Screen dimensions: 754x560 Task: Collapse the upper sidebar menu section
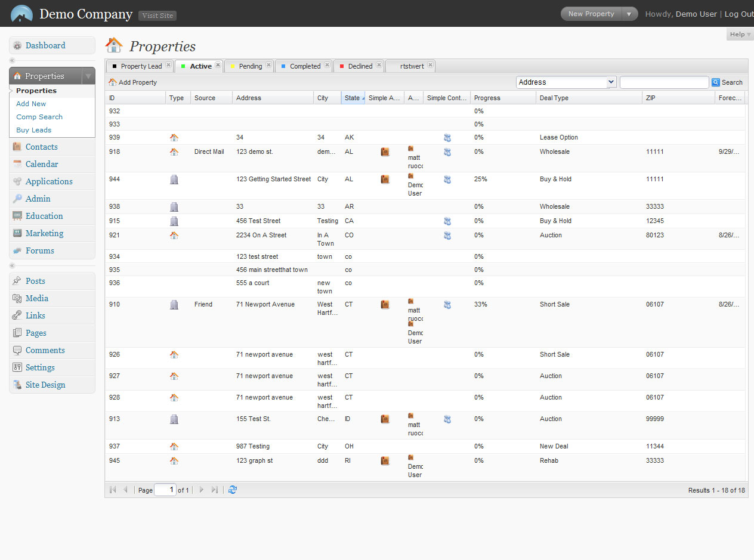(12, 60)
